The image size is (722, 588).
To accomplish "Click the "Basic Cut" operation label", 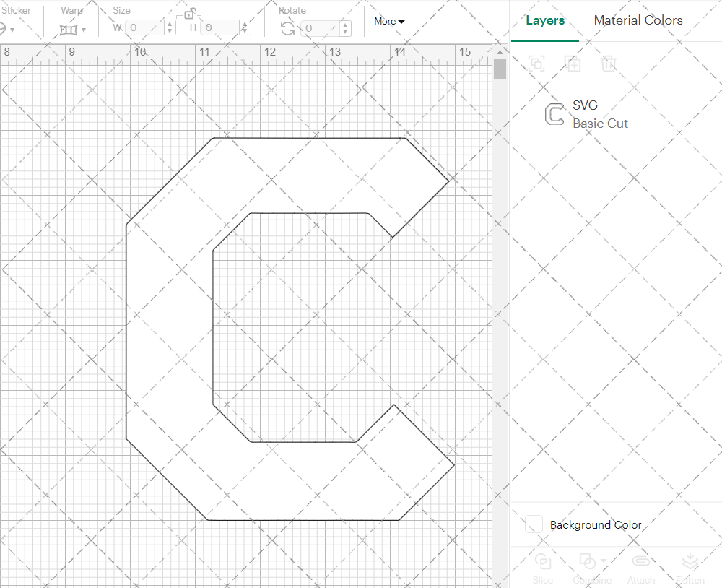I will 600,124.
